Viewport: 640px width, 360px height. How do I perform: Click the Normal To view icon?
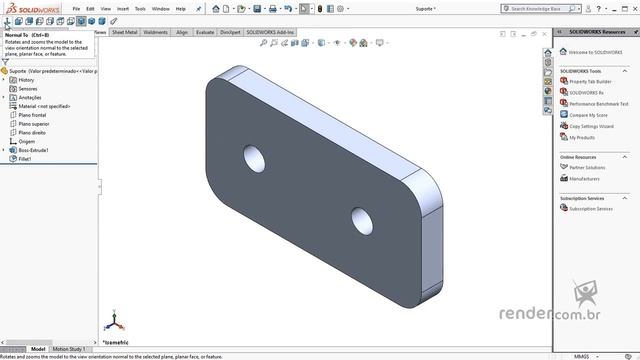pyautogui.click(x=7, y=21)
